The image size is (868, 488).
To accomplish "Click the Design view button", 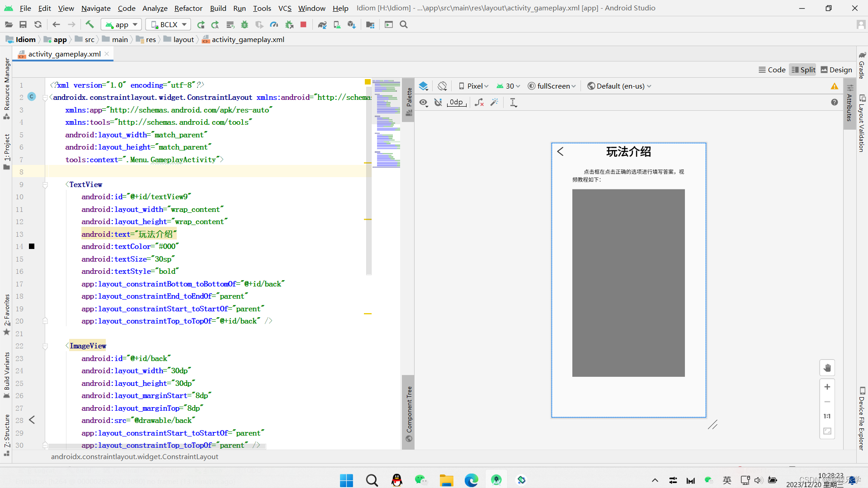I will pyautogui.click(x=836, y=70).
